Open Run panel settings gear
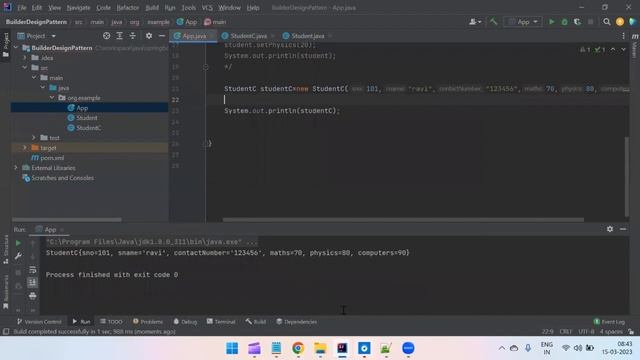The width and height of the screenshot is (640, 360). tap(610, 229)
